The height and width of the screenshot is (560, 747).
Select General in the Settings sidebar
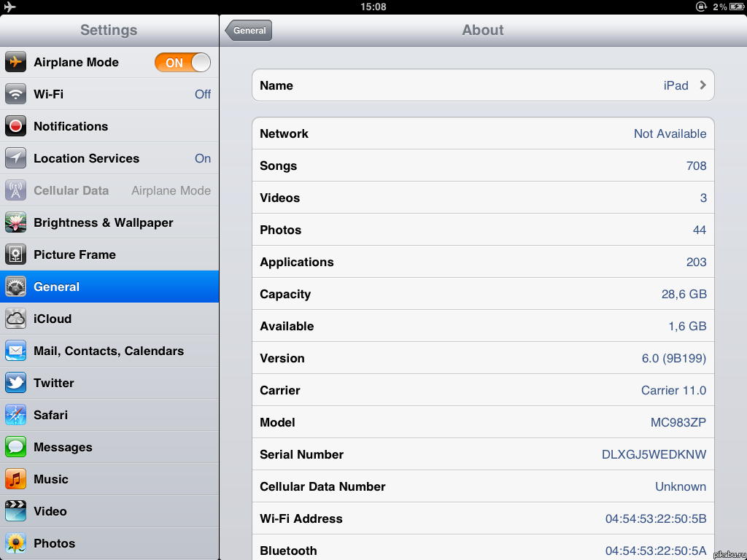coord(109,287)
